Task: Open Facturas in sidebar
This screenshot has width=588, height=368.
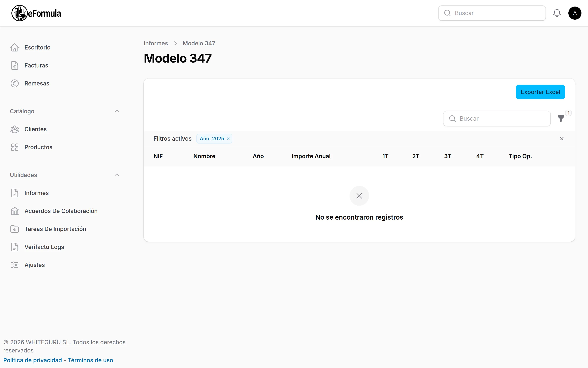Action: pos(36,65)
